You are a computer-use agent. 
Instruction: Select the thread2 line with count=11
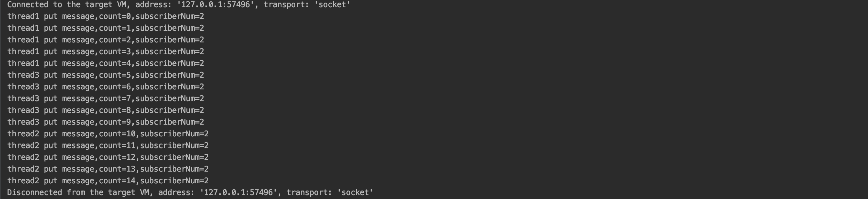point(108,146)
